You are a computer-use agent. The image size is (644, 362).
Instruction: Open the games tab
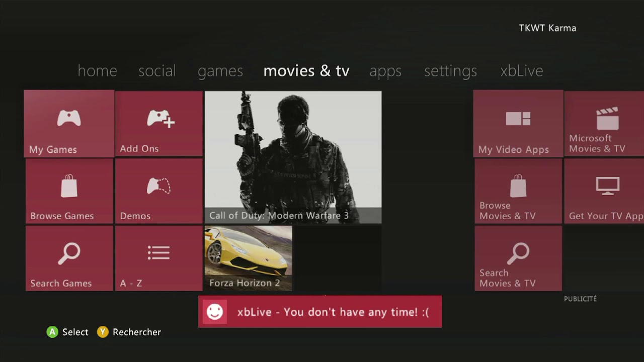point(220,71)
